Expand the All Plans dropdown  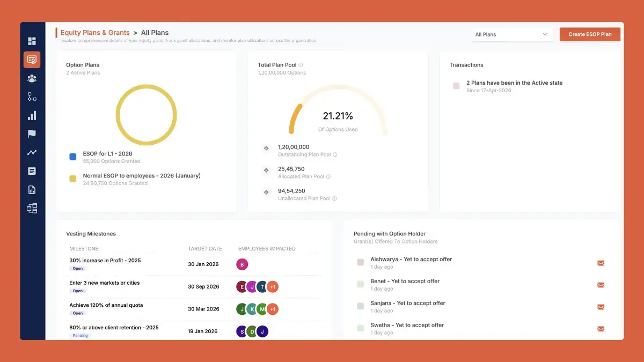coord(511,34)
